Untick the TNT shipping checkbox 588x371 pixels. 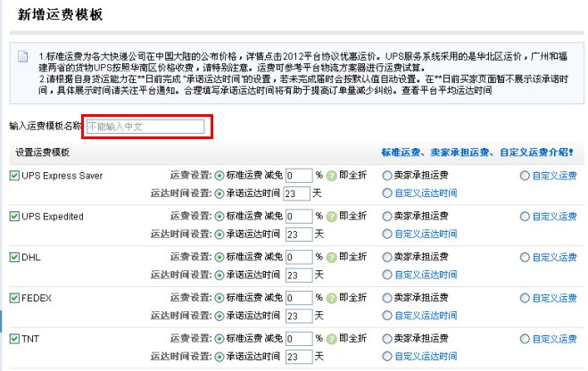tap(14, 339)
